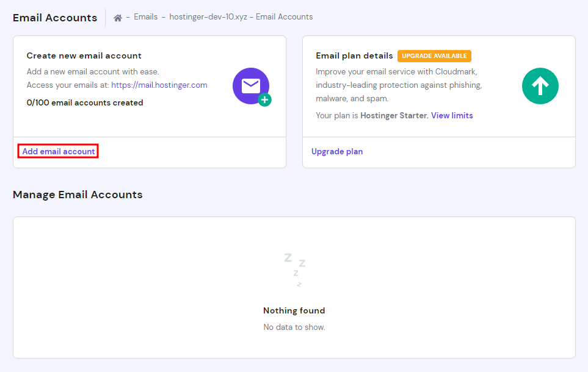Visit the mail.hostinger.com link
588x372 pixels.
click(x=159, y=85)
